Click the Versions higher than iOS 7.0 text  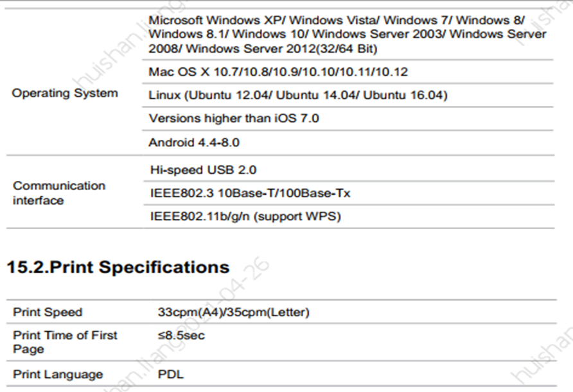[x=234, y=118]
